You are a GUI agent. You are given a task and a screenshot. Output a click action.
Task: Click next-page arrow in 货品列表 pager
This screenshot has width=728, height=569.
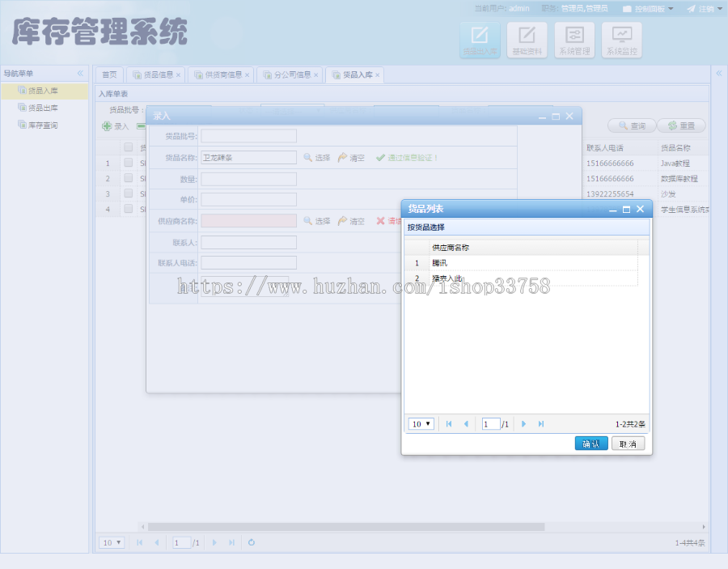pyautogui.click(x=523, y=423)
